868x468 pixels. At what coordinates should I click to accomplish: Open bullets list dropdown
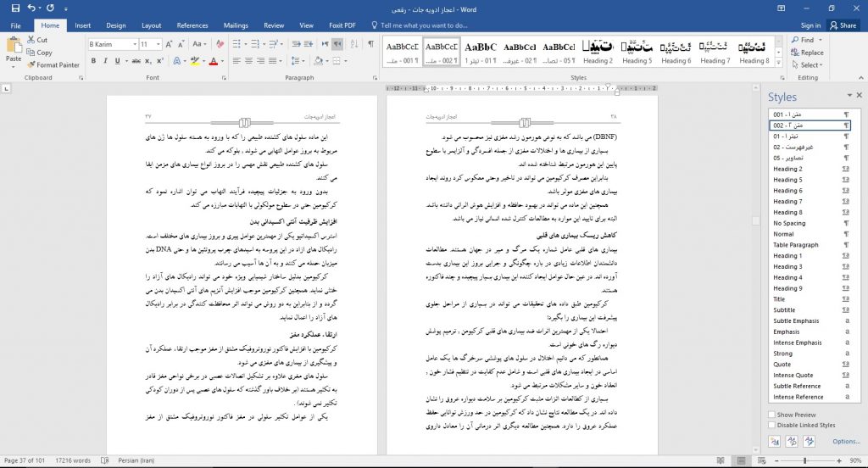coord(247,44)
